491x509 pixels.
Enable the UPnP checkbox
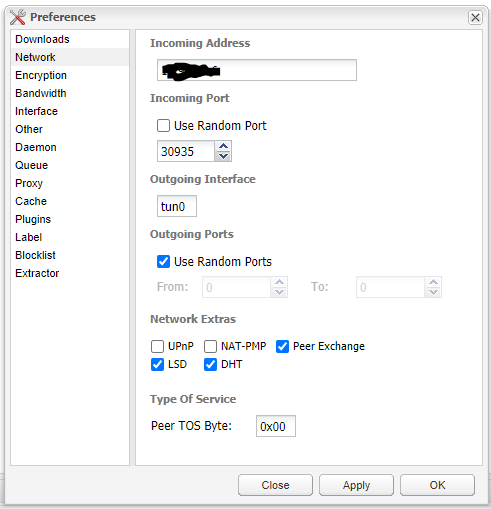coord(157,346)
